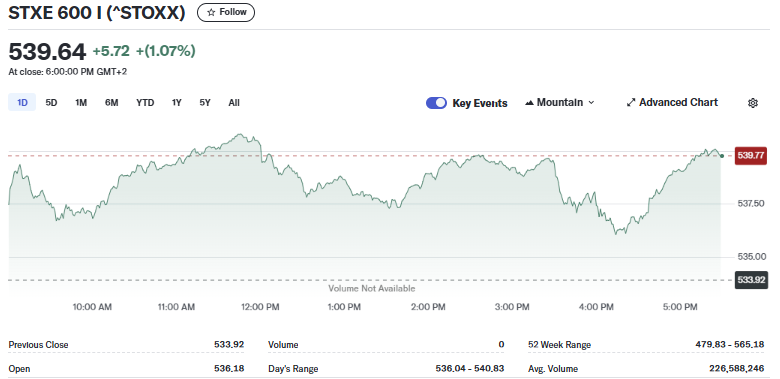The height and width of the screenshot is (379, 780).
Task: Click the Previous Close label
Action: (38, 345)
